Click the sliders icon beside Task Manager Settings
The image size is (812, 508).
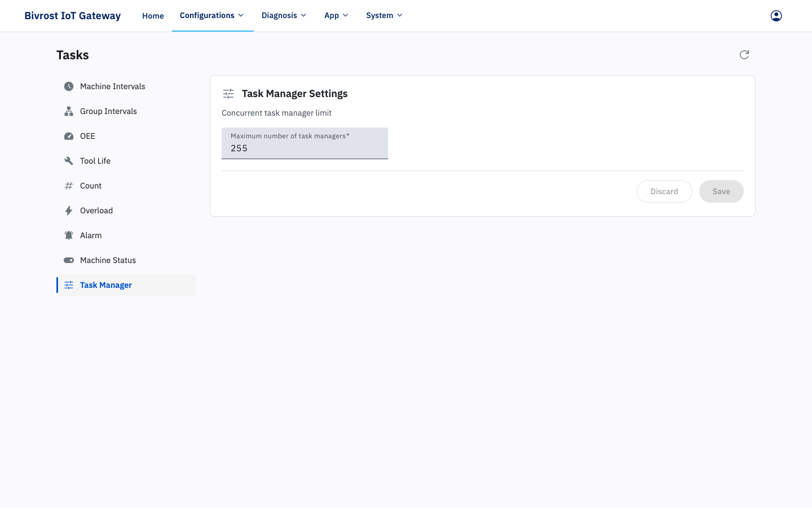pyautogui.click(x=228, y=94)
